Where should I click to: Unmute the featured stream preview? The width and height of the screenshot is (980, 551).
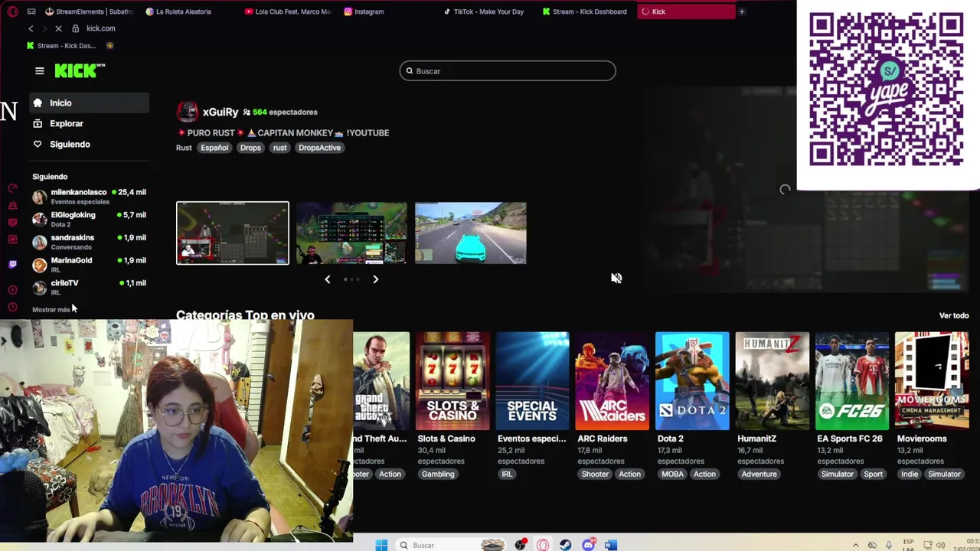[616, 278]
